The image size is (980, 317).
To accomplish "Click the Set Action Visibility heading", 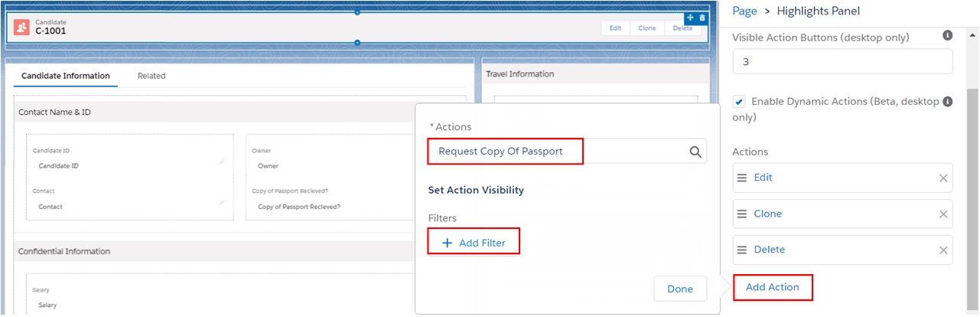I will click(x=476, y=190).
